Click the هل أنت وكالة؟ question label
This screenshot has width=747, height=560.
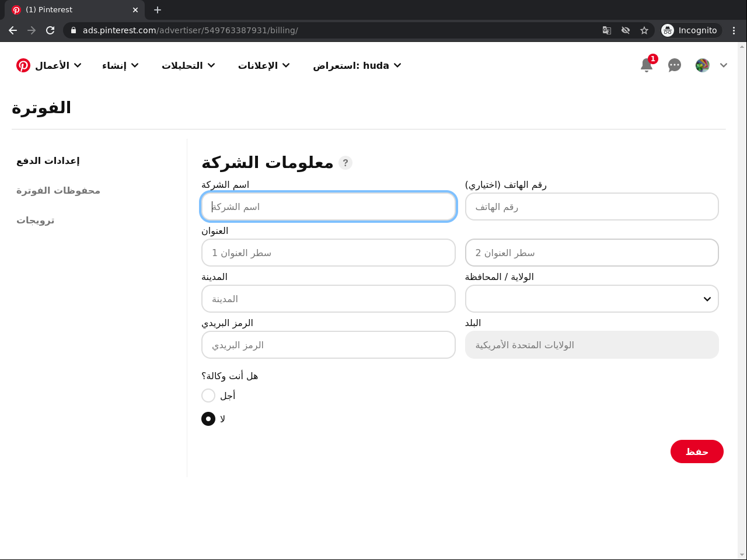(x=229, y=376)
